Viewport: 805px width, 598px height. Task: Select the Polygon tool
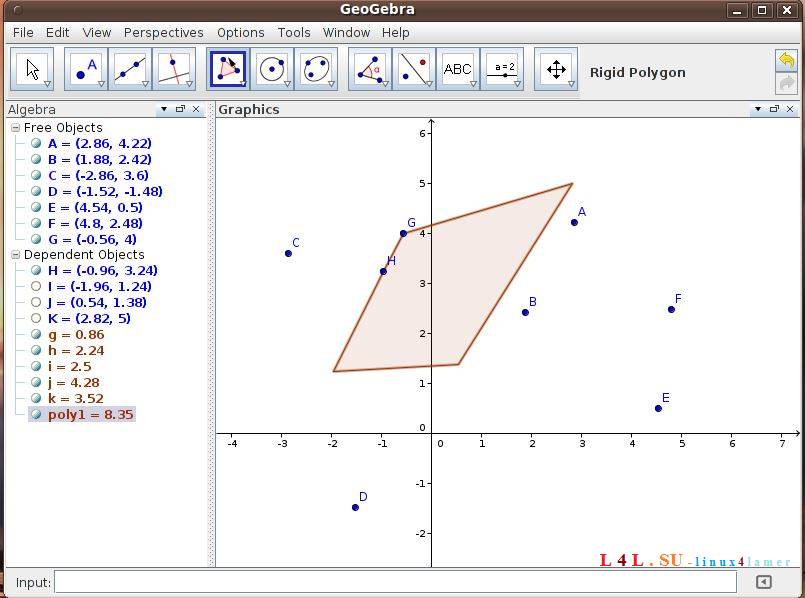(x=227, y=68)
